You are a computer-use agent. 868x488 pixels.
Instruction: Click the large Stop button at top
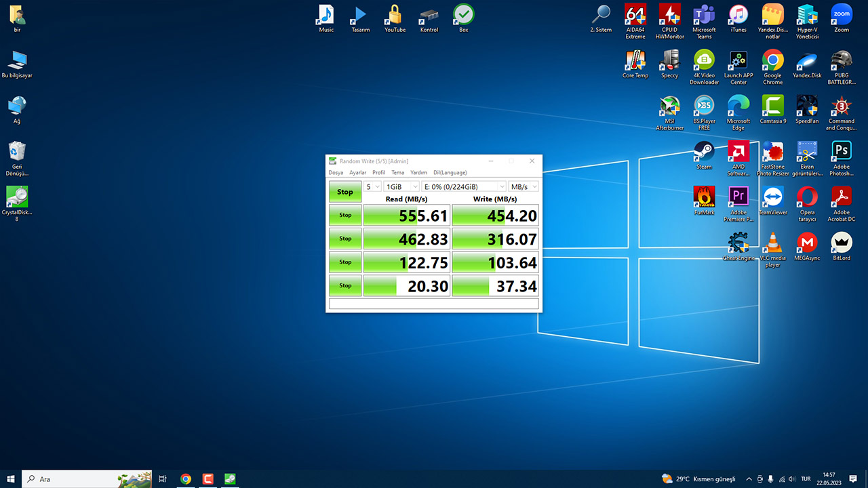(345, 192)
